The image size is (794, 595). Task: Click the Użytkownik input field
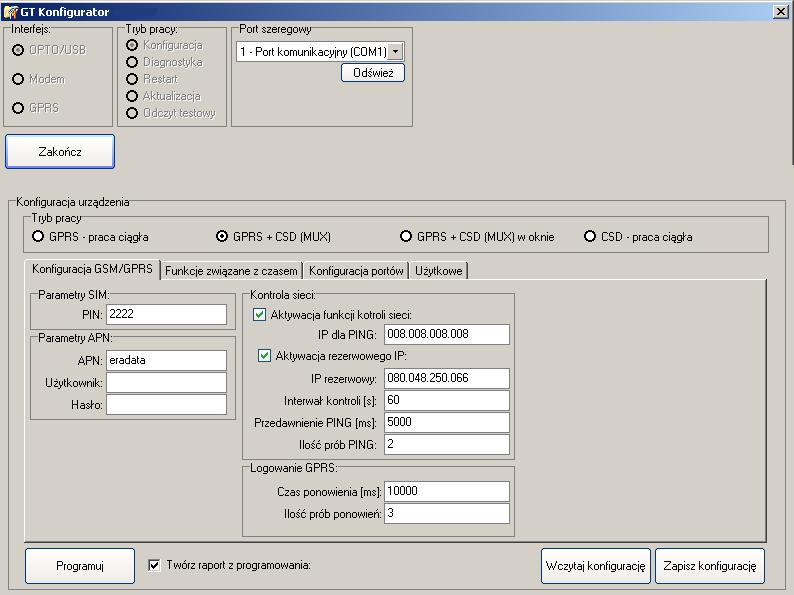click(x=166, y=383)
